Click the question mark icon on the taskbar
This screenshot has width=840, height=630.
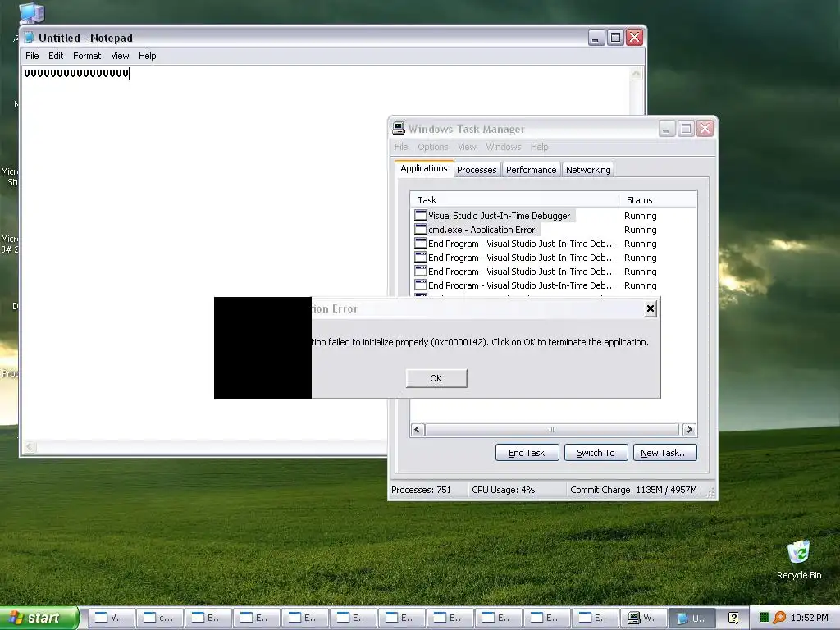coord(733,618)
